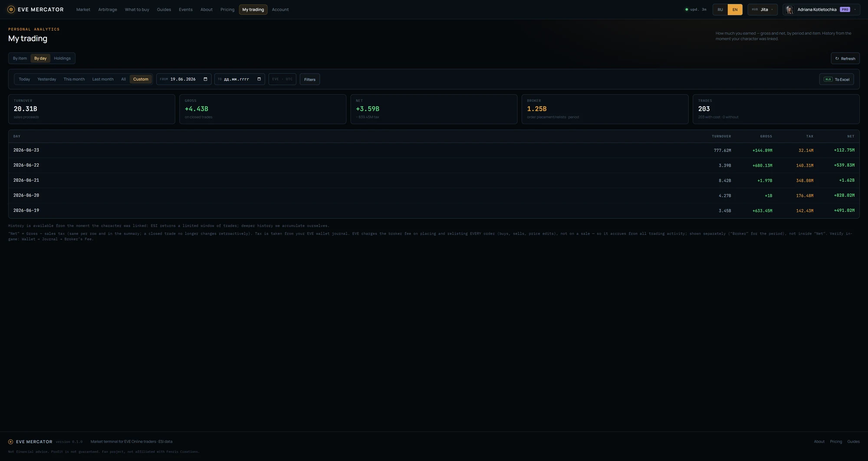
Task: Select the 2026-06-19 row
Action: click(434, 211)
